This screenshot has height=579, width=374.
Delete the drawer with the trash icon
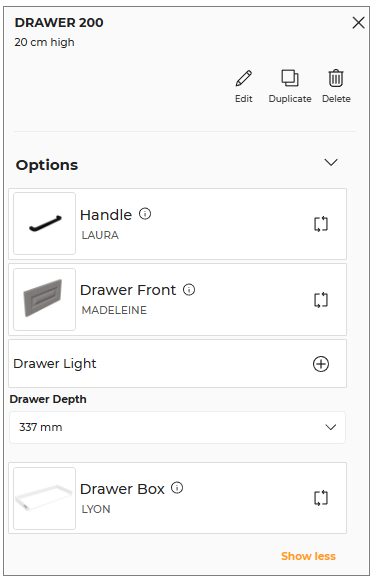pyautogui.click(x=336, y=78)
